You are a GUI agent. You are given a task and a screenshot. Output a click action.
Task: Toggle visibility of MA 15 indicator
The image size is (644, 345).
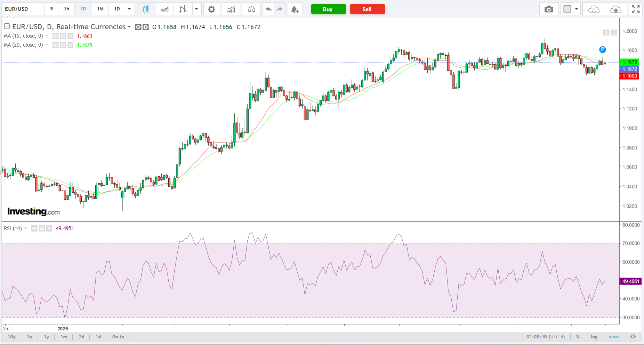[x=55, y=36]
